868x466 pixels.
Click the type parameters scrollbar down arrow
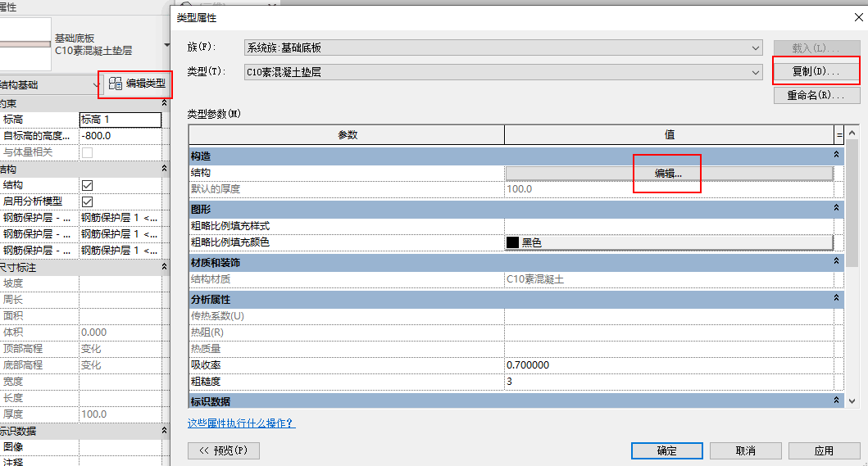point(852,401)
